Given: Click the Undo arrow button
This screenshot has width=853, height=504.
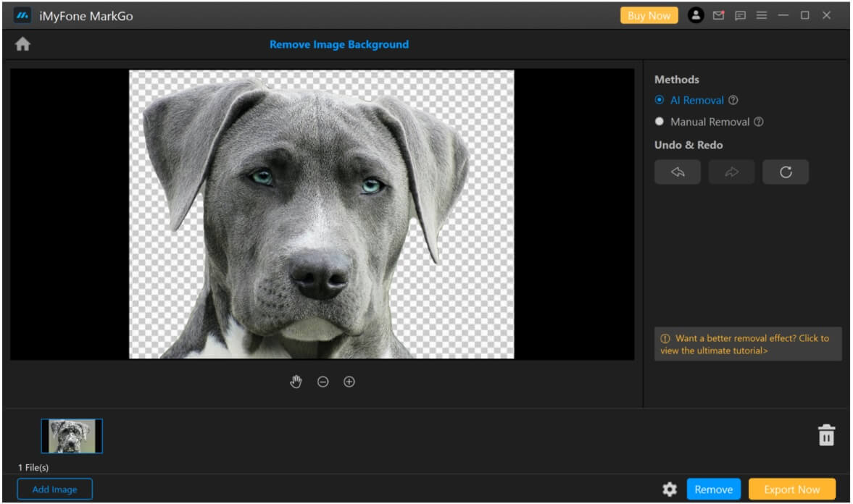Looking at the screenshot, I should click(678, 172).
